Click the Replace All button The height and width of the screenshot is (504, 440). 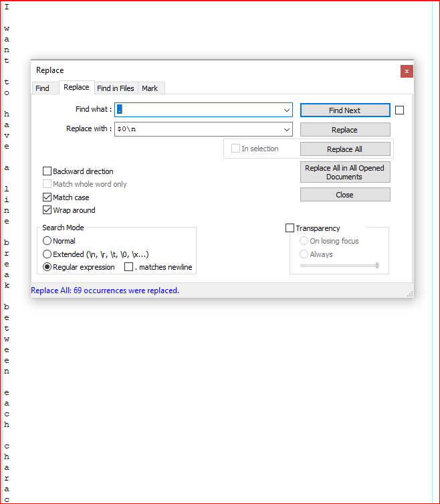(x=345, y=149)
